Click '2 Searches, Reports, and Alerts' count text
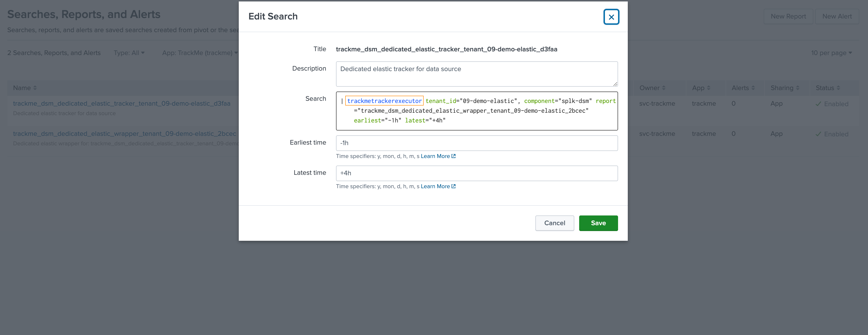 click(x=54, y=53)
